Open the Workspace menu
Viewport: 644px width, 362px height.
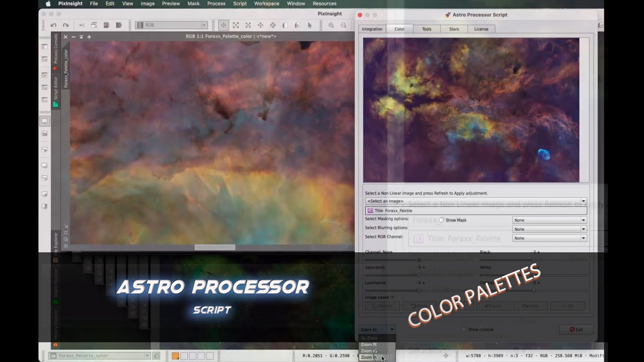(267, 4)
